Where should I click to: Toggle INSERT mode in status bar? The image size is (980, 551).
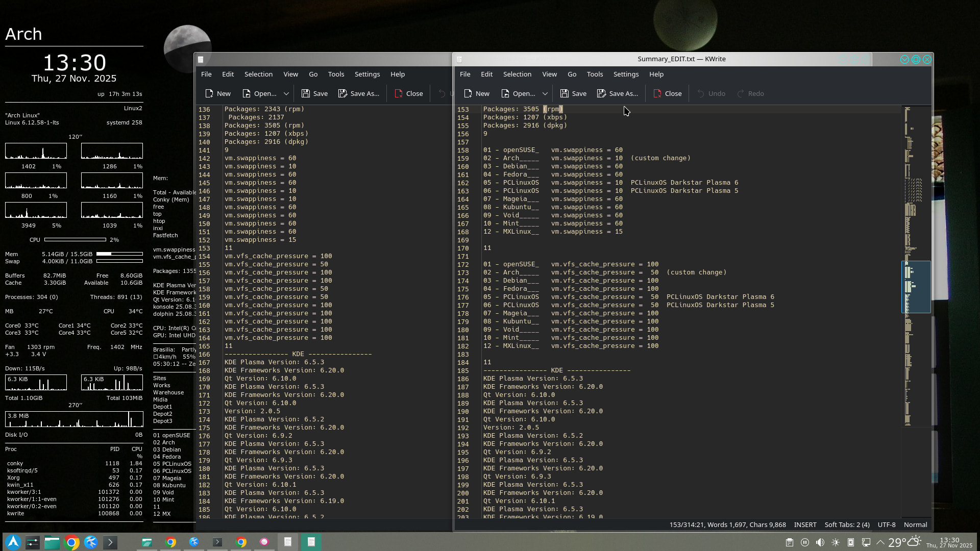tap(805, 524)
